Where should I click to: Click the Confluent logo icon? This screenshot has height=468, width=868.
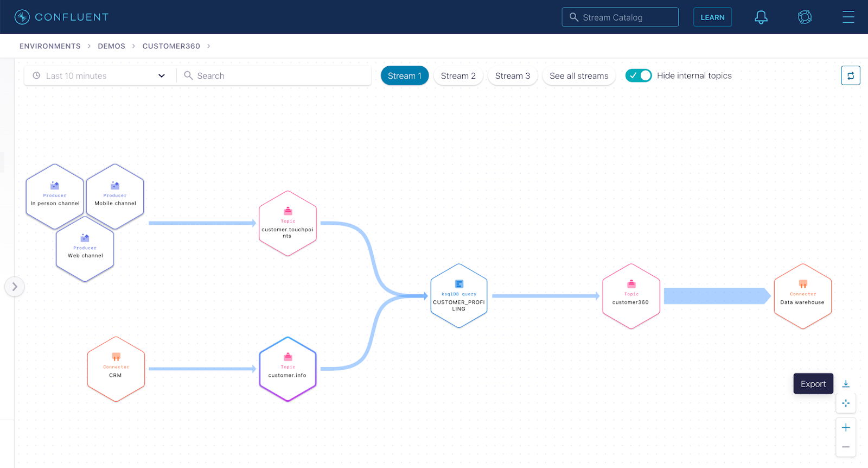click(22, 17)
